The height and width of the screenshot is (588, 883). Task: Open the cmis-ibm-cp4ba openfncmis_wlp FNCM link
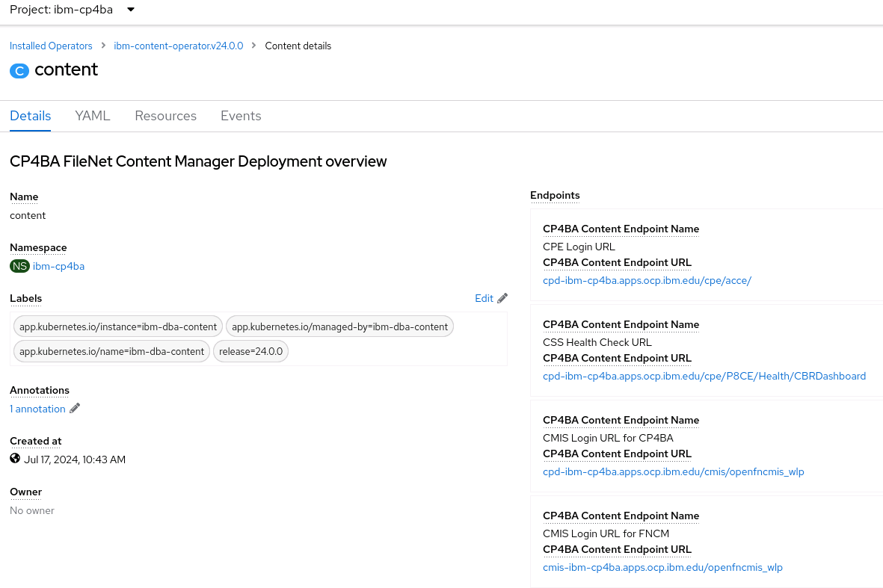pos(663,567)
